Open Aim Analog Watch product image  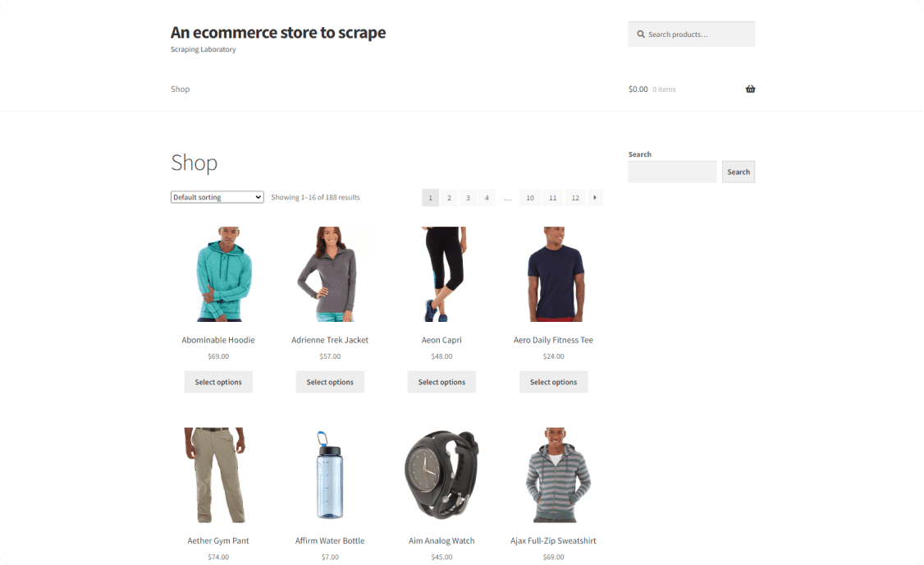click(441, 475)
